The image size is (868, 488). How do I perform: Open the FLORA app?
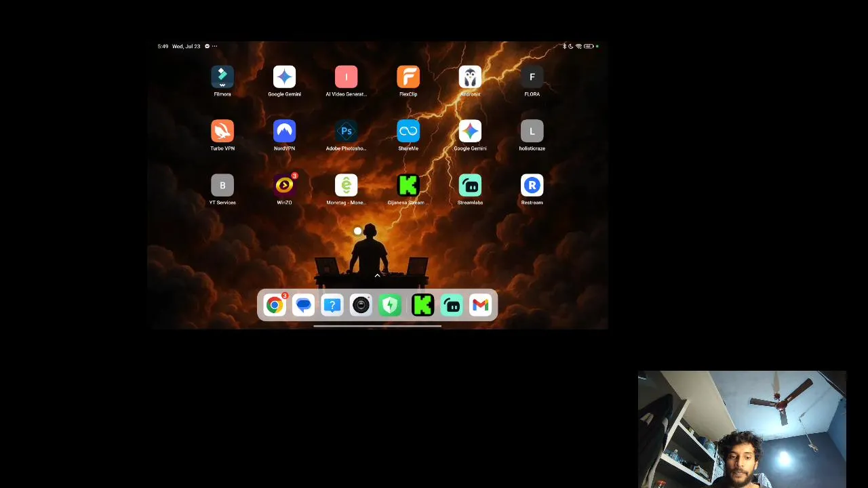point(532,77)
